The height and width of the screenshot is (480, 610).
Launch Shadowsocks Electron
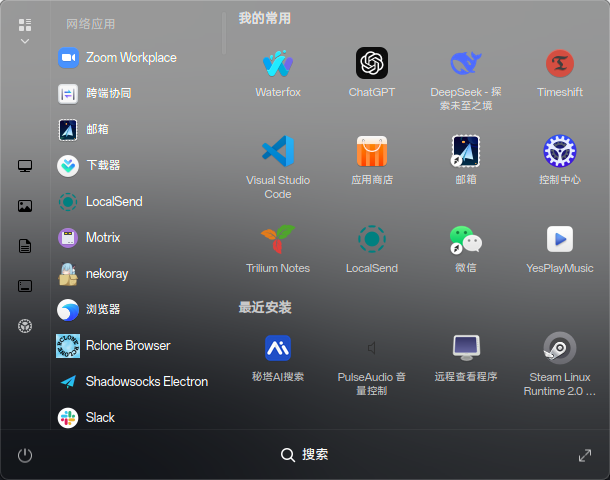(134, 382)
